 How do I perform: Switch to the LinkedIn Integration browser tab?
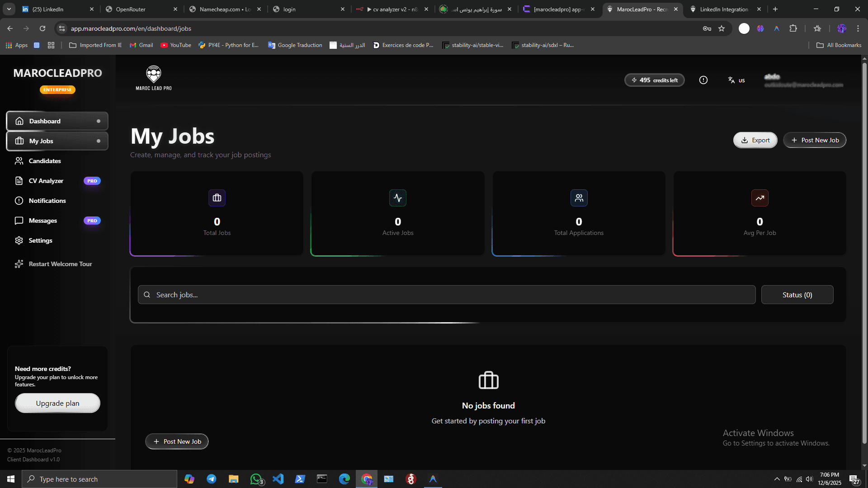[x=723, y=9]
